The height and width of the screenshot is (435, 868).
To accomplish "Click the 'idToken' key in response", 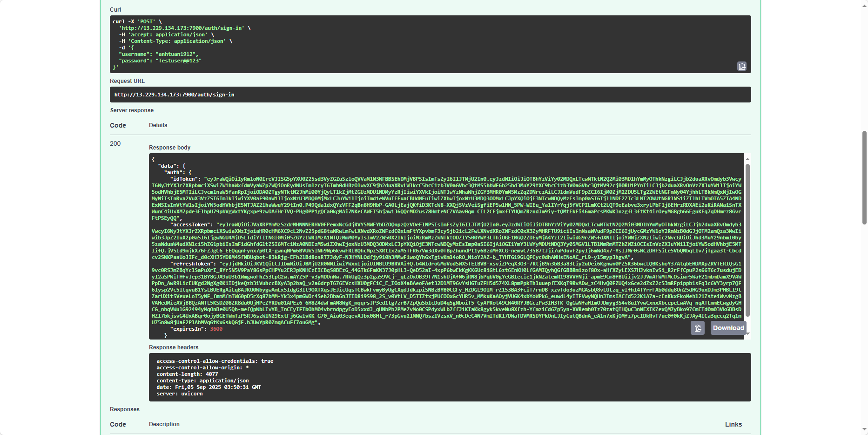I will pyautogui.click(x=185, y=179).
